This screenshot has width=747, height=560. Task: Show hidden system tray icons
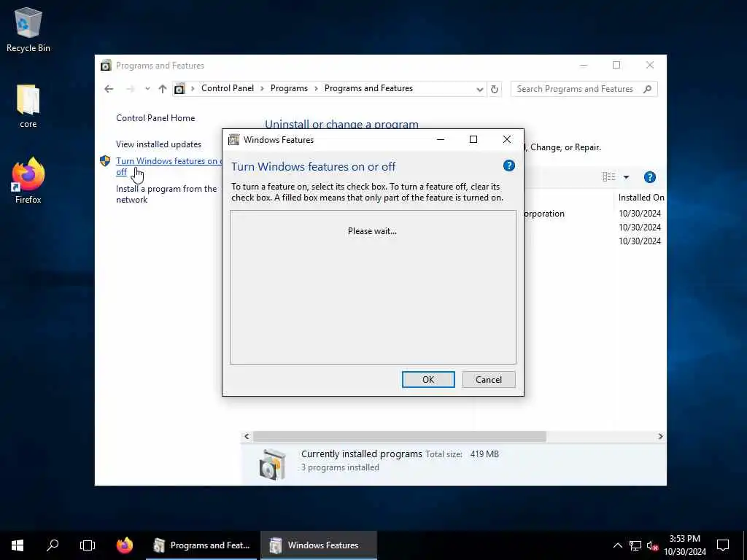pyautogui.click(x=617, y=545)
